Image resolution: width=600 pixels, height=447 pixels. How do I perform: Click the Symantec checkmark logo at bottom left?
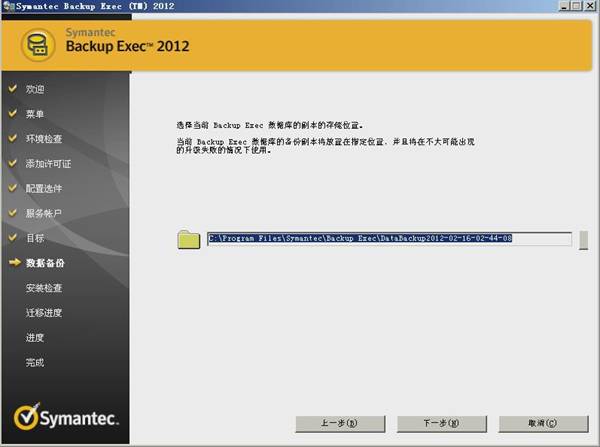pos(26,416)
